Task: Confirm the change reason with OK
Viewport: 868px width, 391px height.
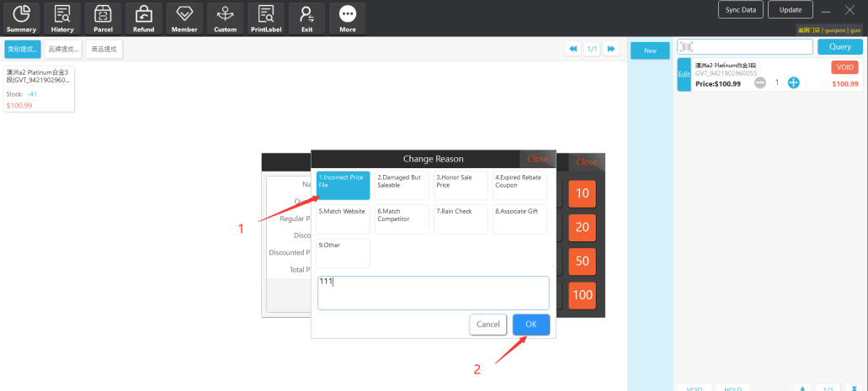Action: pos(530,324)
